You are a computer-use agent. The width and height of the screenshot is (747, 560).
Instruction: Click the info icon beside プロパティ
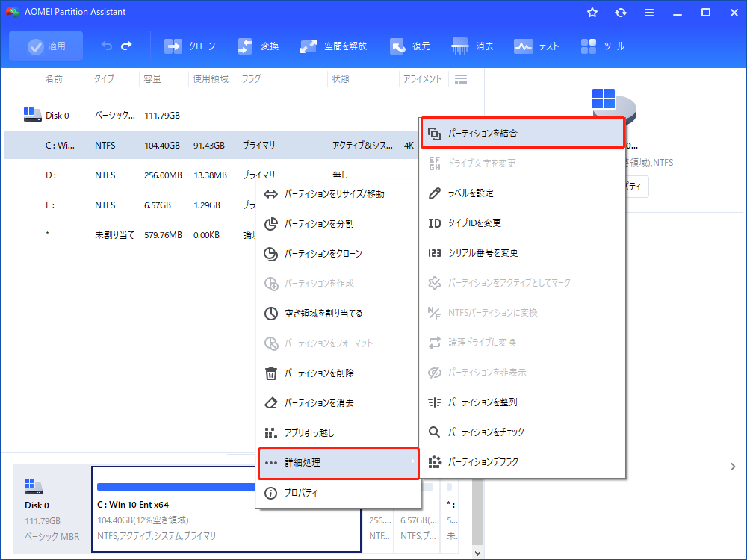pyautogui.click(x=270, y=493)
